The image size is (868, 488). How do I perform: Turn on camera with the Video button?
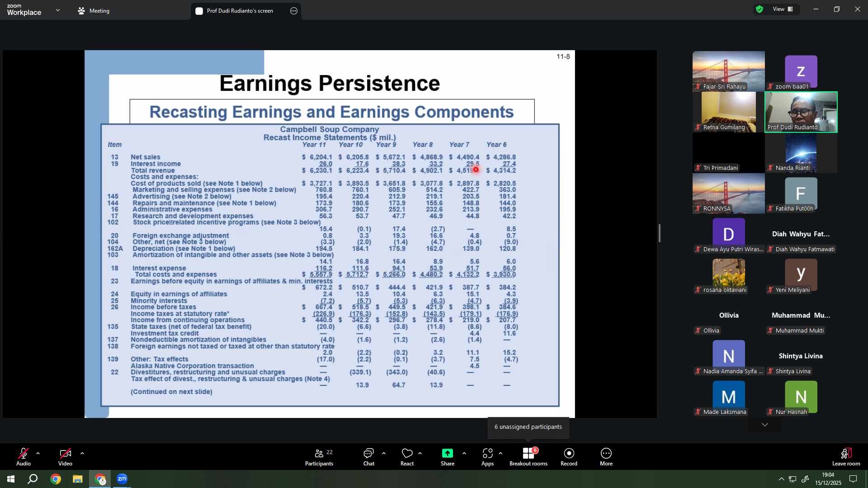click(65, 457)
